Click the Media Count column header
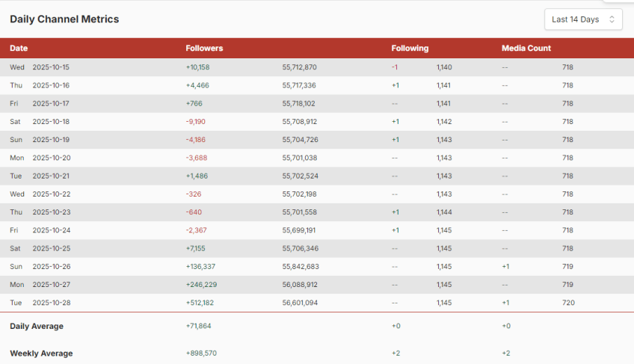The image size is (634, 364). coord(526,49)
